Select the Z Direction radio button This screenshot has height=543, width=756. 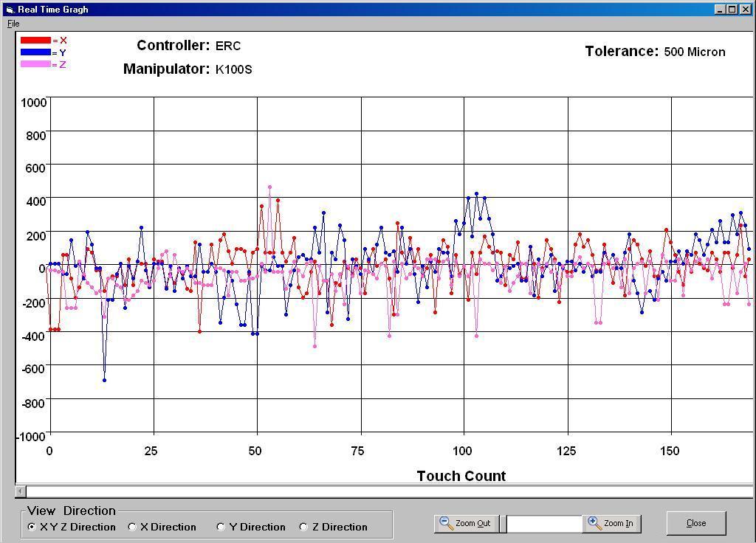point(303,527)
